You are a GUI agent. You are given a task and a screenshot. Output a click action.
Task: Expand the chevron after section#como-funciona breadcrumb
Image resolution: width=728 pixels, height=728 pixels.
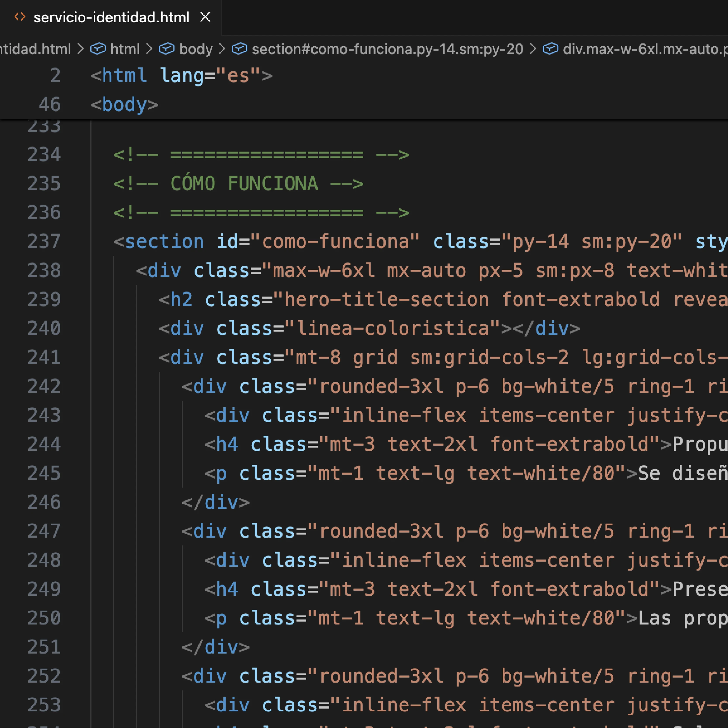pos(533,49)
